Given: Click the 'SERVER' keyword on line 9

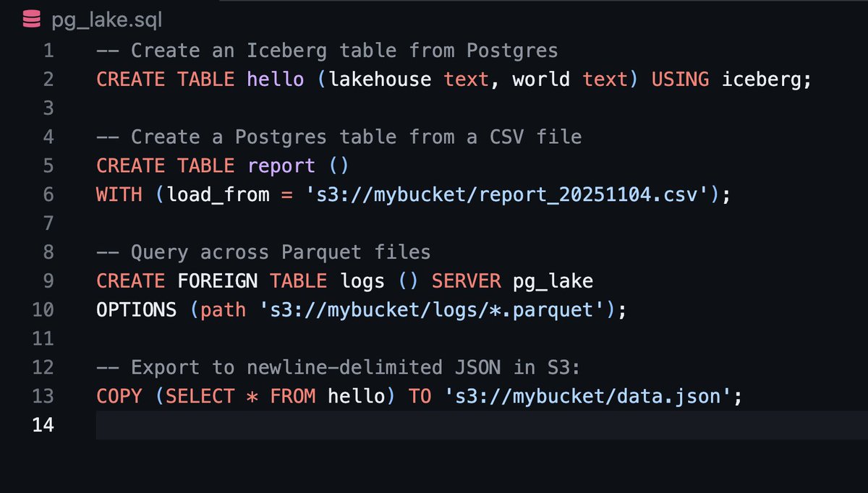Looking at the screenshot, I should tap(465, 281).
